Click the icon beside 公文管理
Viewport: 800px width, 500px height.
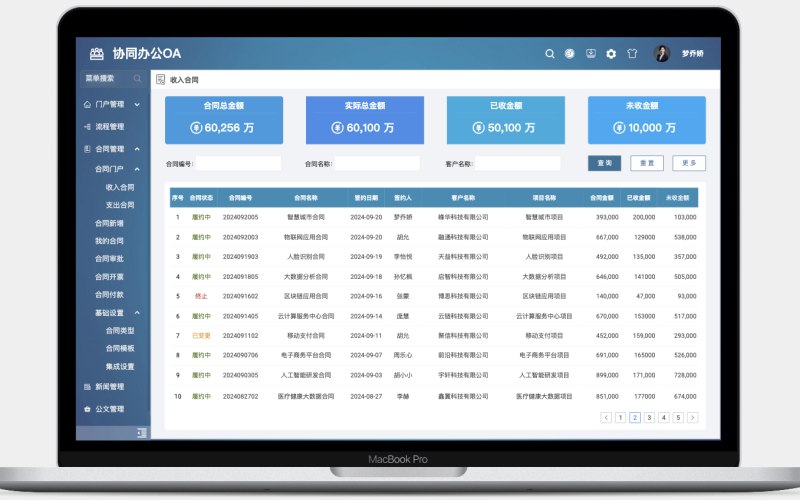click(x=87, y=409)
